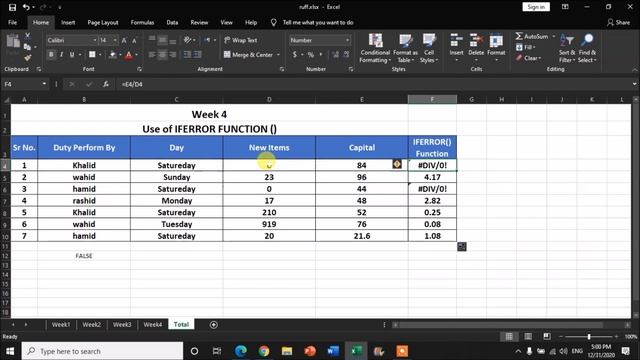Viewport: 640px width, 360px height.
Task: Open Conditional Formatting
Action: coord(375,48)
